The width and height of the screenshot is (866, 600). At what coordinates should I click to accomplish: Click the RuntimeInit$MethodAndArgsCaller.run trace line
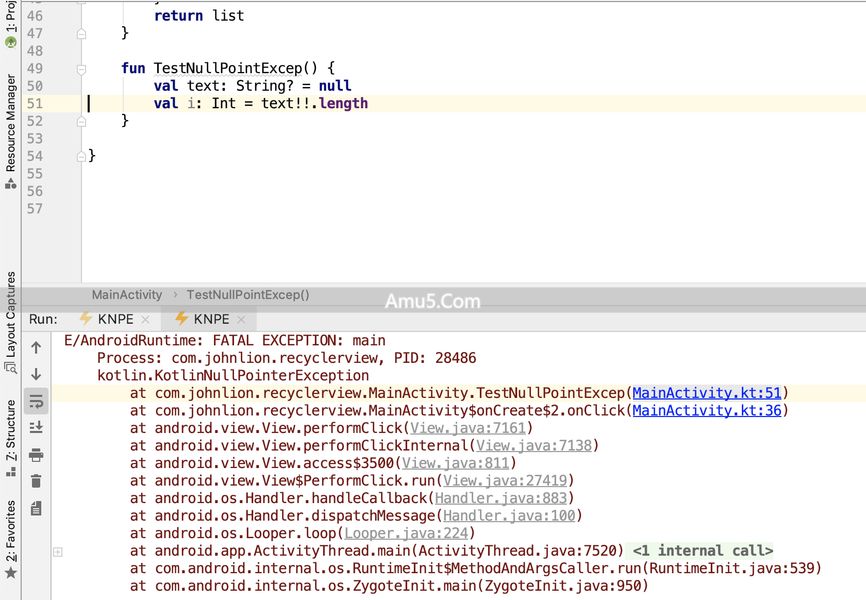click(476, 568)
